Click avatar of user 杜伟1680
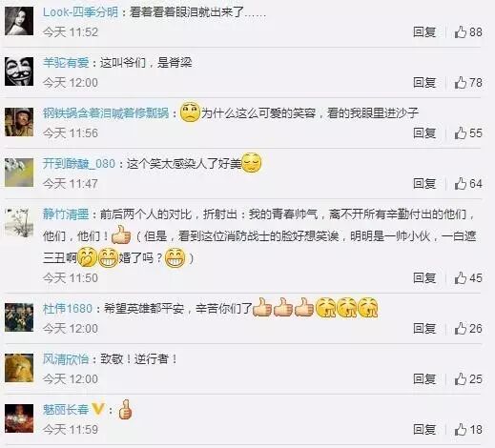495x448 pixels. [19, 317]
